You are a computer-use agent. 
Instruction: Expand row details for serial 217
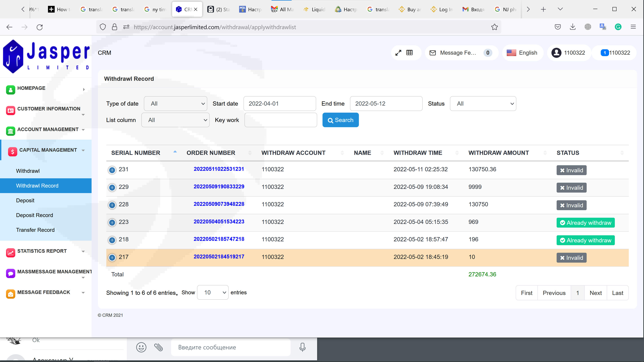112,257
